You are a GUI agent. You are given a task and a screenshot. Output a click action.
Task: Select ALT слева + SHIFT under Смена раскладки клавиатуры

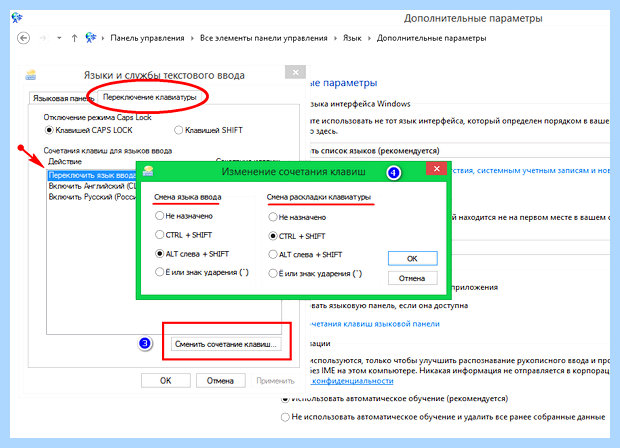click(x=305, y=255)
